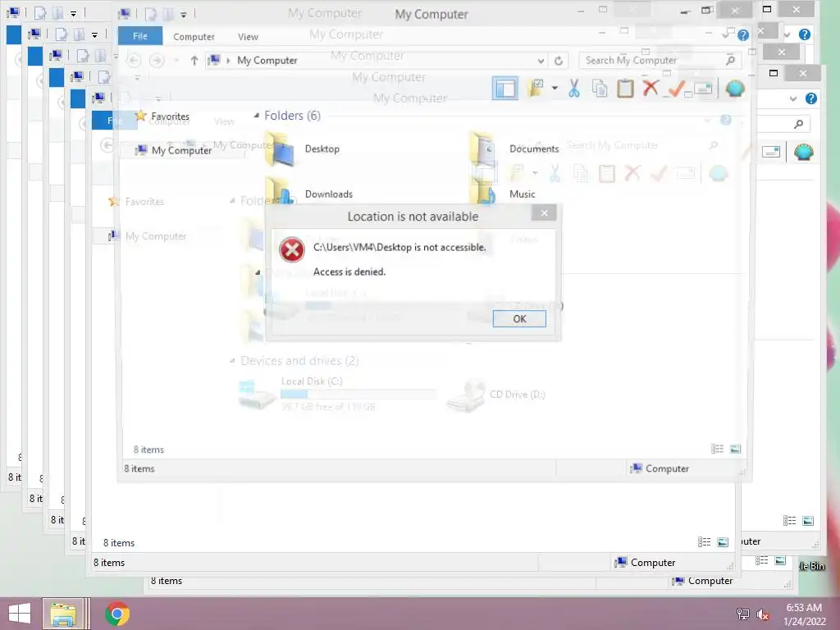The image size is (840, 630).
Task: Open front window's Customize Quick Access dropdown
Action: coord(184,15)
